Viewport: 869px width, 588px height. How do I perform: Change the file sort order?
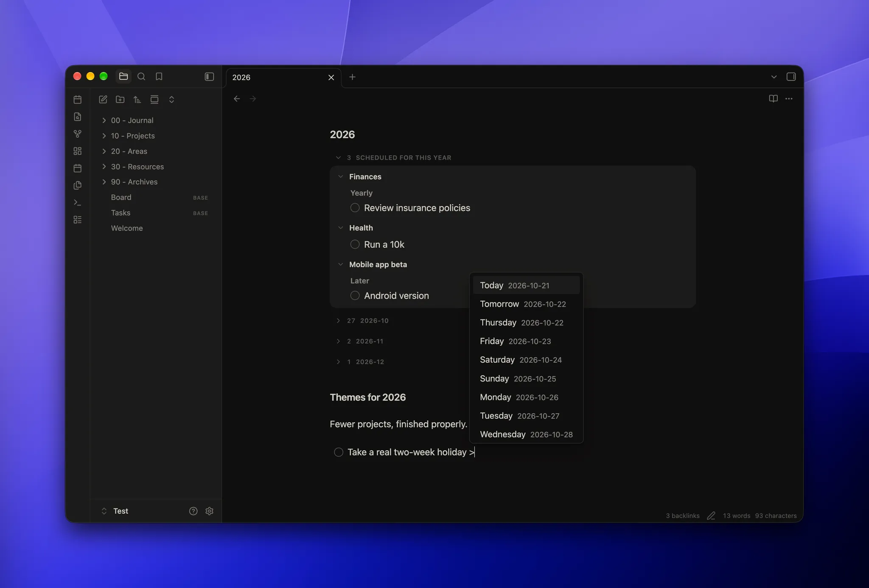pyautogui.click(x=137, y=100)
